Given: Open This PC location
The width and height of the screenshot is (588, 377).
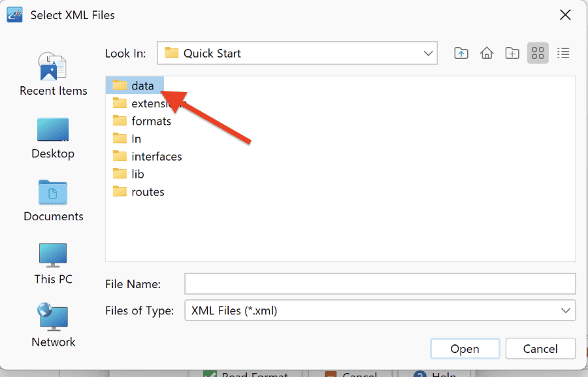Looking at the screenshot, I should 54,264.
